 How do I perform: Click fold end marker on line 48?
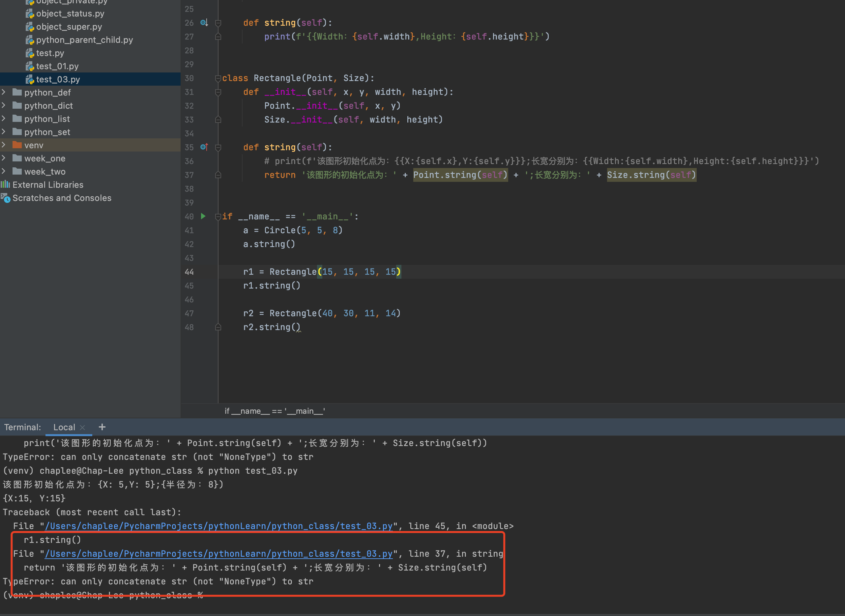[218, 327]
